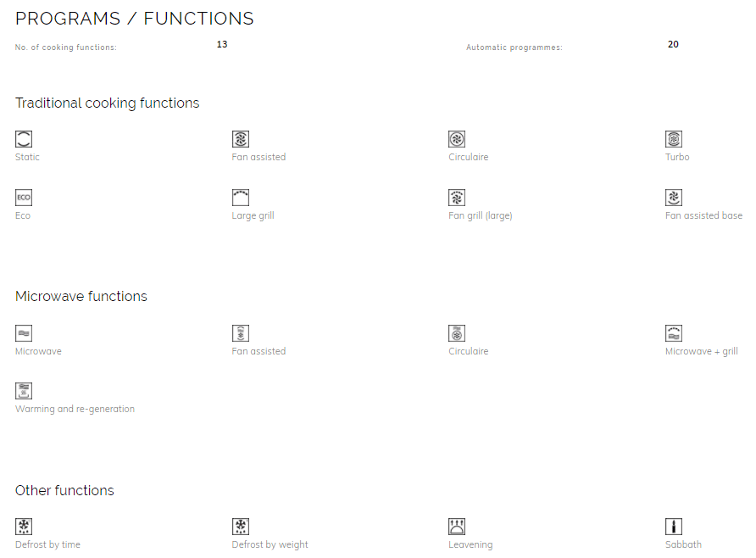Click the Other functions heading
This screenshot has width=756, height=558.
tap(64, 490)
